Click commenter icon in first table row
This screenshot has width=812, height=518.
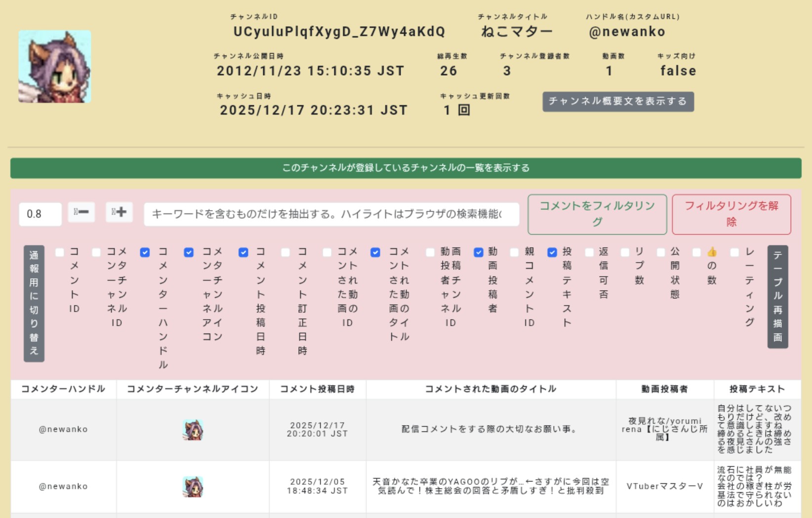[193, 430]
